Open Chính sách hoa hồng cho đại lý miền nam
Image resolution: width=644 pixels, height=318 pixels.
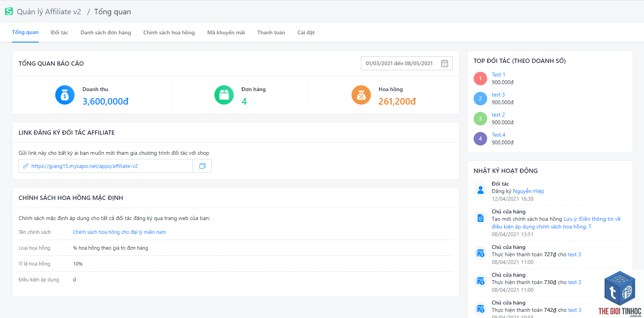(x=119, y=232)
